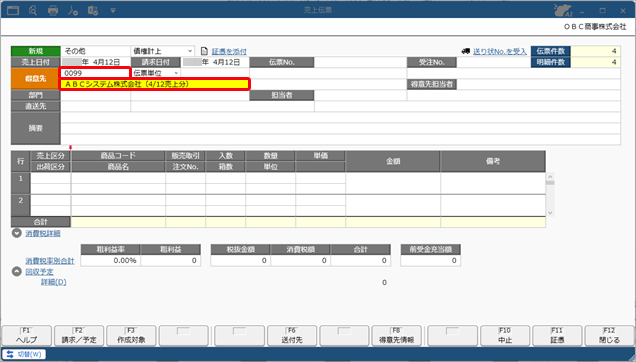
Task: Click the 直送先 input field
Action: pos(95,106)
